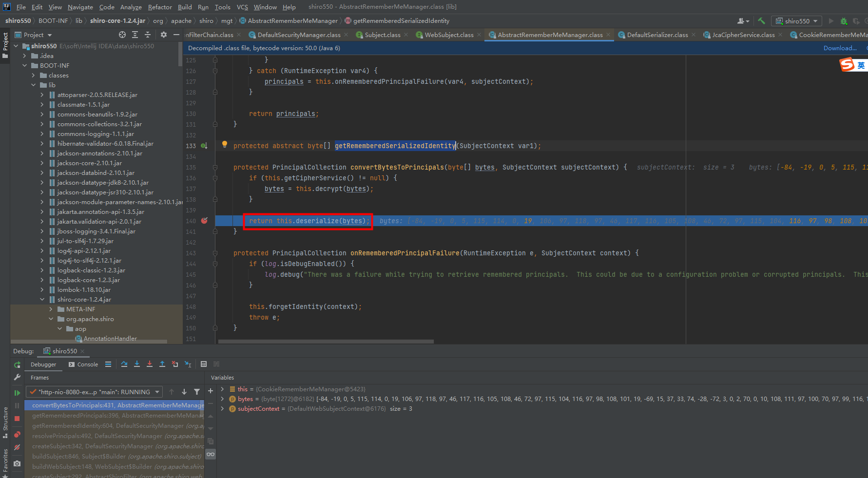Click AbstractRememberMeManager breadcrumb
The width and height of the screenshot is (868, 478).
(x=289, y=20)
